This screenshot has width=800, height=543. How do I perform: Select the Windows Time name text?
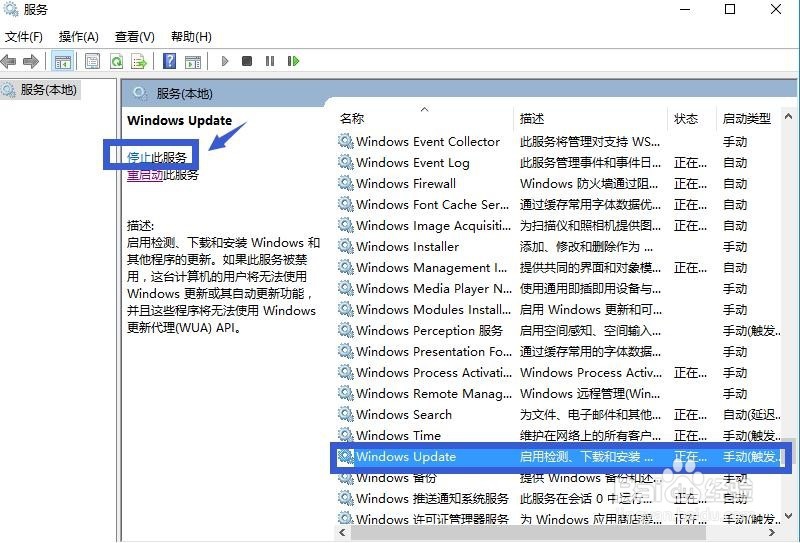pos(398,435)
